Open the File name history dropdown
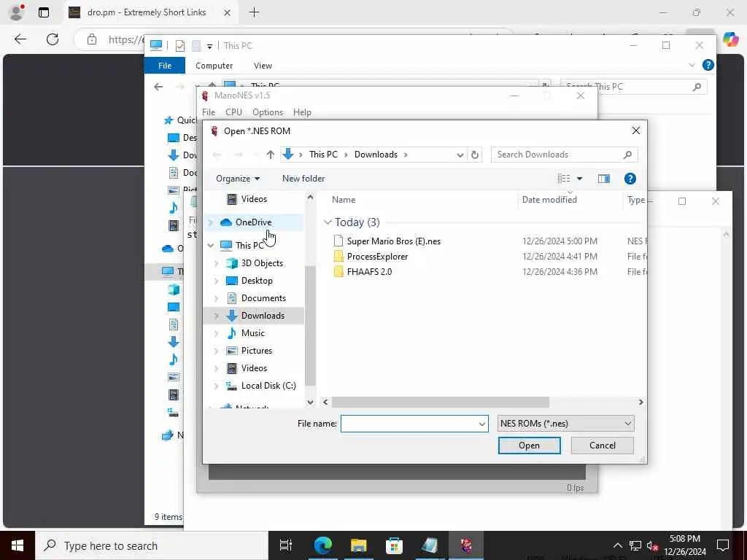The height and width of the screenshot is (560, 747). pyautogui.click(x=481, y=424)
